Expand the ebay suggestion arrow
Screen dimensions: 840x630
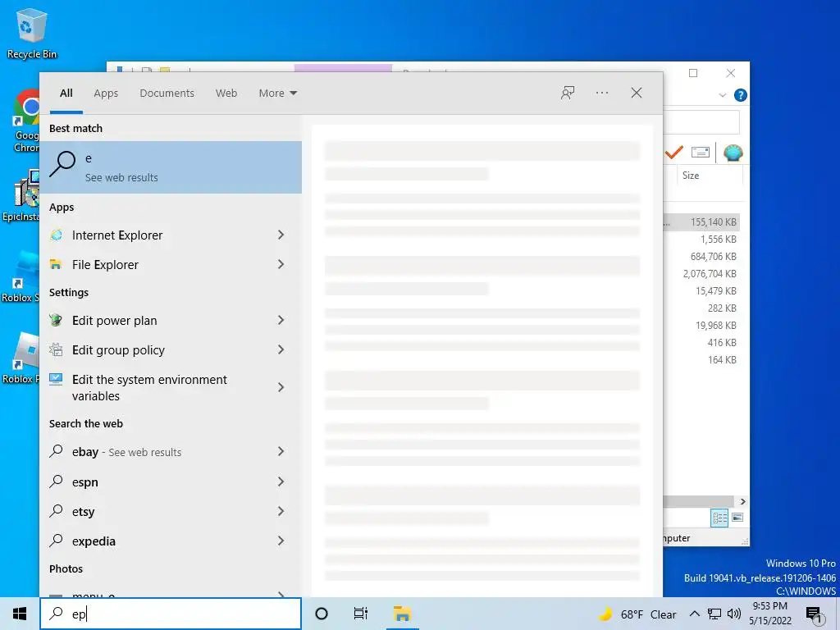[x=281, y=452]
